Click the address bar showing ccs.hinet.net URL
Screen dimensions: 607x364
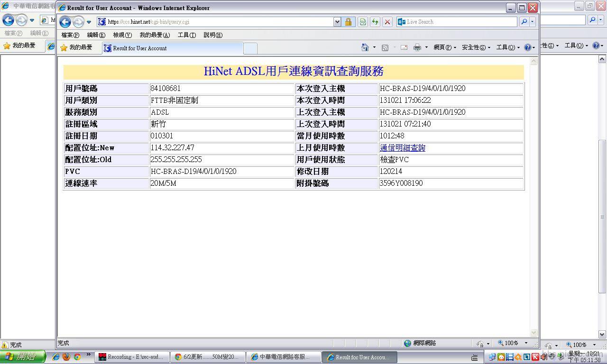coord(215,22)
